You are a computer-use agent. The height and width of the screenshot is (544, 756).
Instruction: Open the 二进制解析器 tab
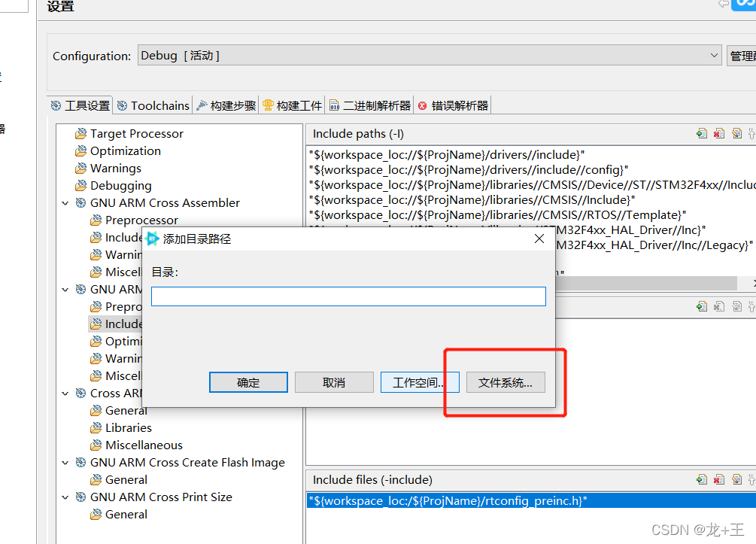point(370,105)
